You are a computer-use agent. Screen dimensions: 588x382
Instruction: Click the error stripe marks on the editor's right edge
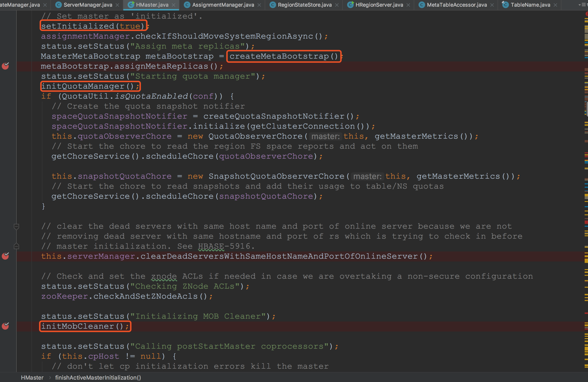[586, 193]
